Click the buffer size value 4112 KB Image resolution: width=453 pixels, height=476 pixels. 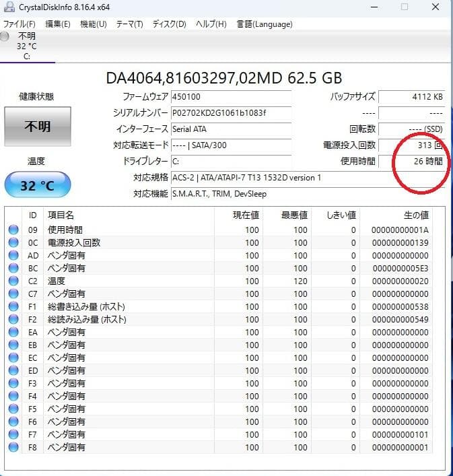coord(412,97)
